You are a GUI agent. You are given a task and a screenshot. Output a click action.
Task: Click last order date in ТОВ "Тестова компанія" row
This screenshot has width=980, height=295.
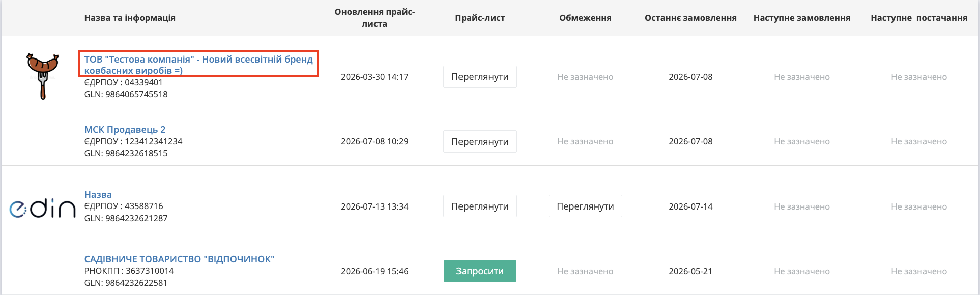point(690,77)
